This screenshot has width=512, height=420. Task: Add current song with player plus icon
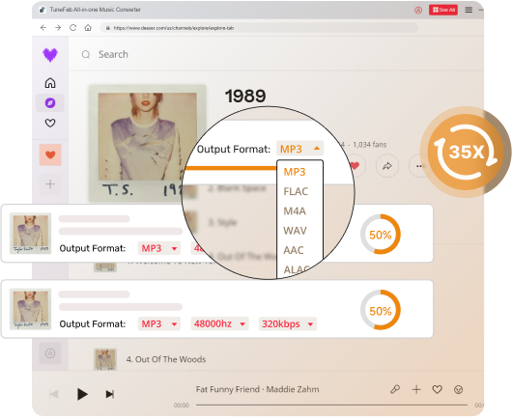pos(416,389)
